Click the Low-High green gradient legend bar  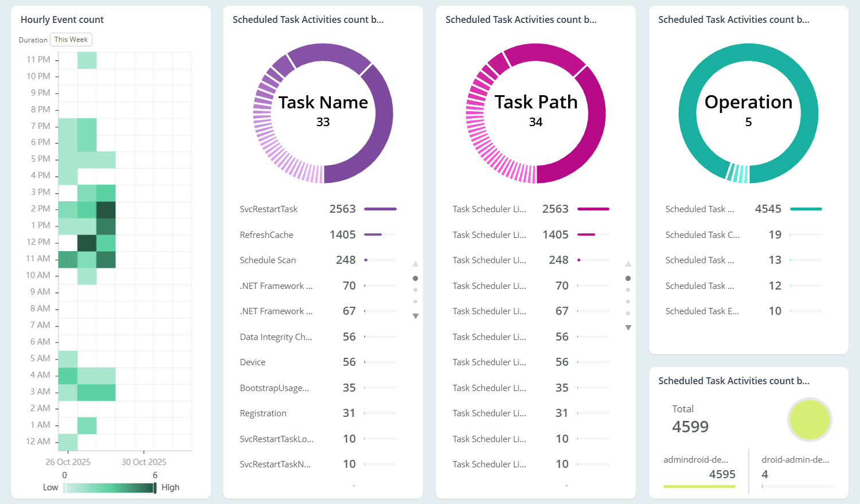pos(109,487)
